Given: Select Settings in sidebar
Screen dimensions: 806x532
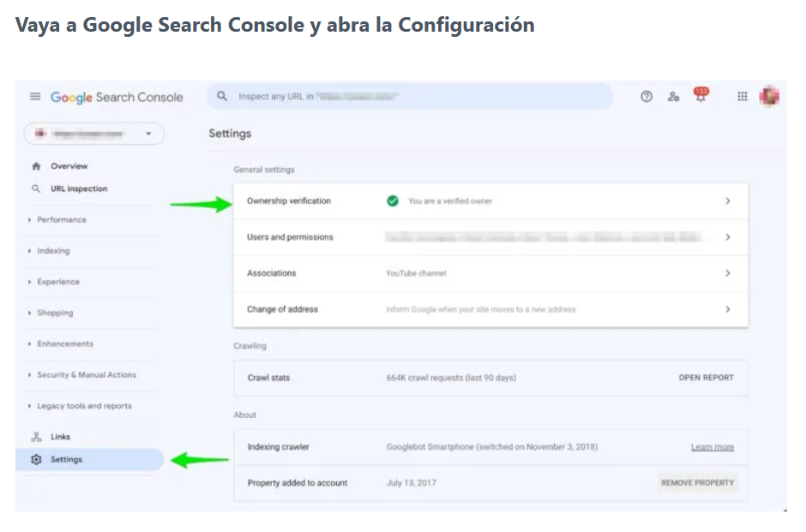Looking at the screenshot, I should click(90, 459).
